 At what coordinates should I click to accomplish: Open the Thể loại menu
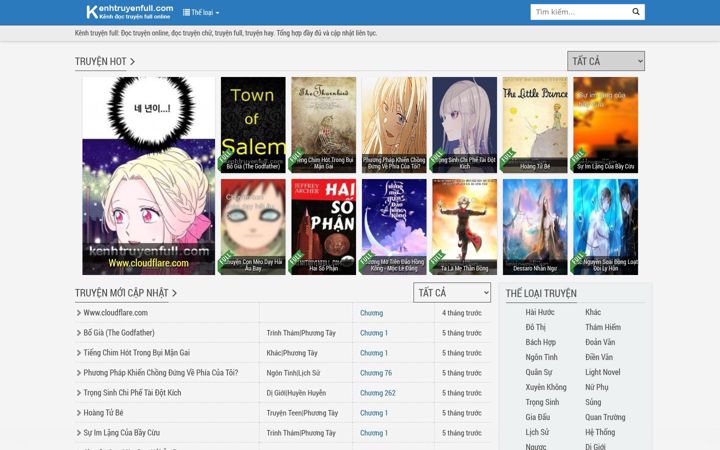pos(201,12)
